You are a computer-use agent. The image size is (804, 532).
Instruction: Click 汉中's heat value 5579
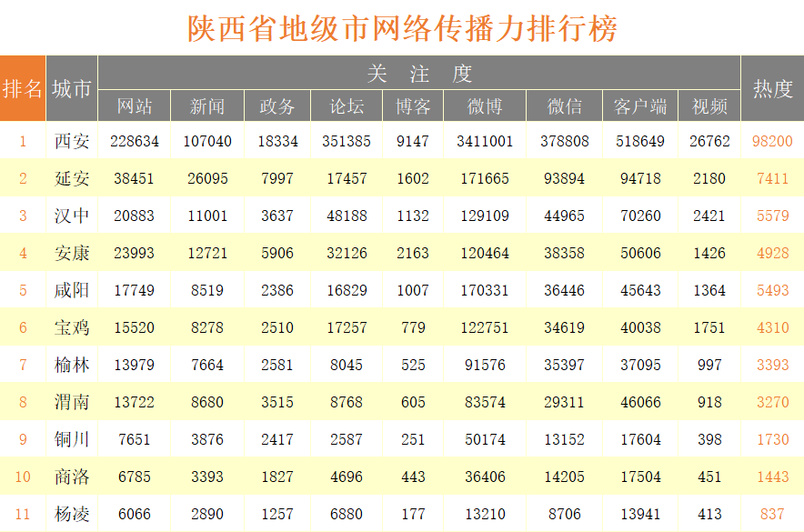pyautogui.click(x=772, y=216)
